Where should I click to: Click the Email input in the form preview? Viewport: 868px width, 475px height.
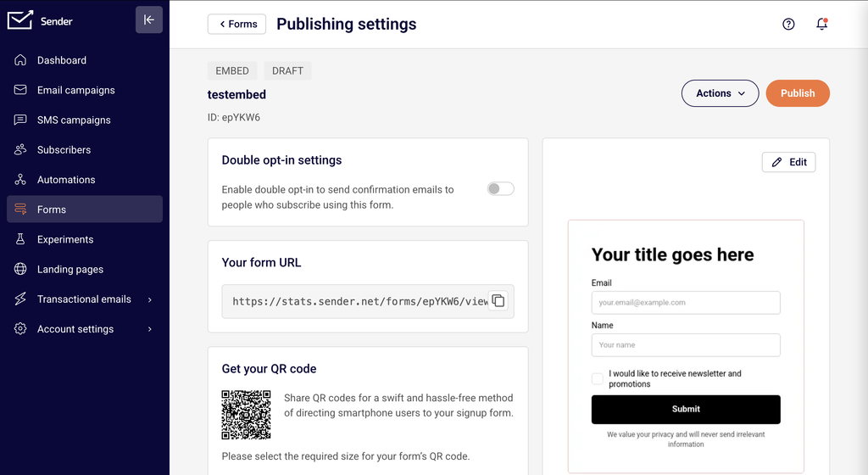pos(686,302)
